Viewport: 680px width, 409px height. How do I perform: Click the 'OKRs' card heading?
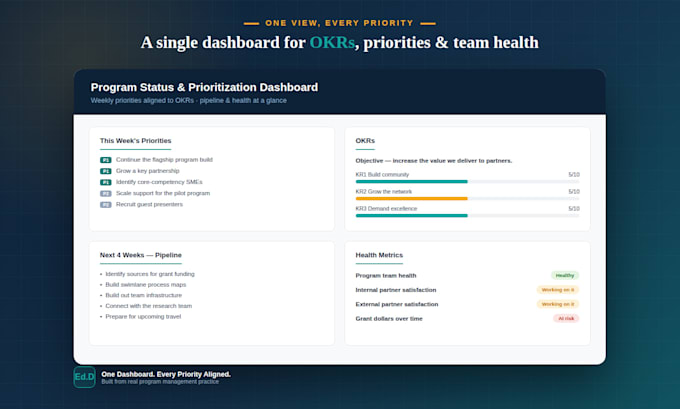(365, 141)
